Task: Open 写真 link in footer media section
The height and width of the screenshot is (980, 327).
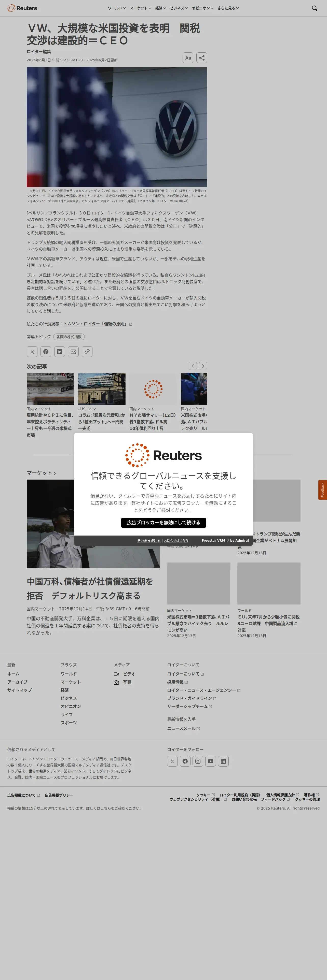Action: [x=122, y=682]
